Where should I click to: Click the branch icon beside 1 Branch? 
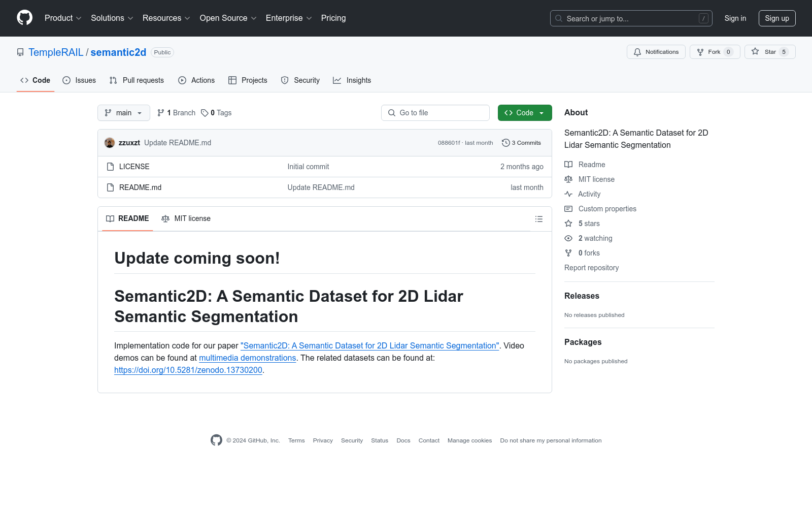pyautogui.click(x=161, y=113)
